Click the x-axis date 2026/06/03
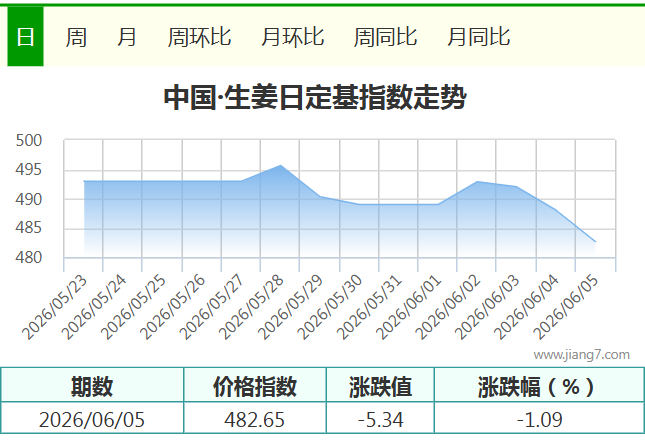Screen dimensions: 645x440 click(487, 307)
